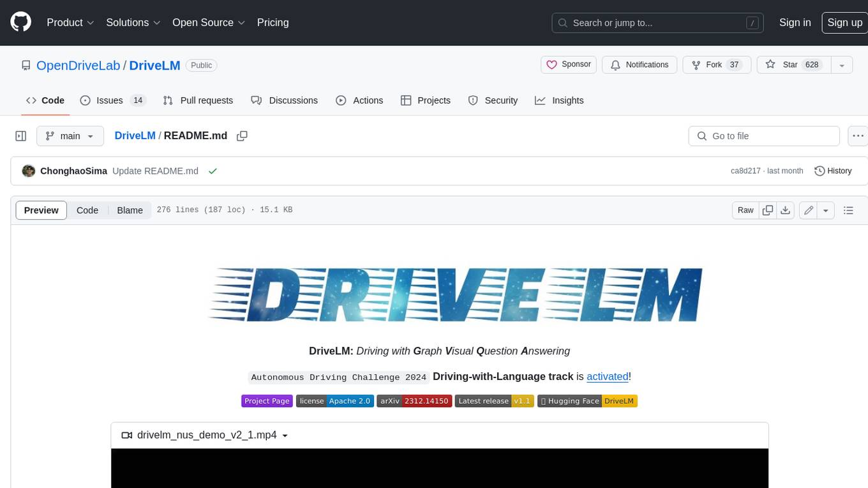This screenshot has width=868, height=488.
Task: Edit the file with pencil icon
Action: pyautogui.click(x=808, y=210)
